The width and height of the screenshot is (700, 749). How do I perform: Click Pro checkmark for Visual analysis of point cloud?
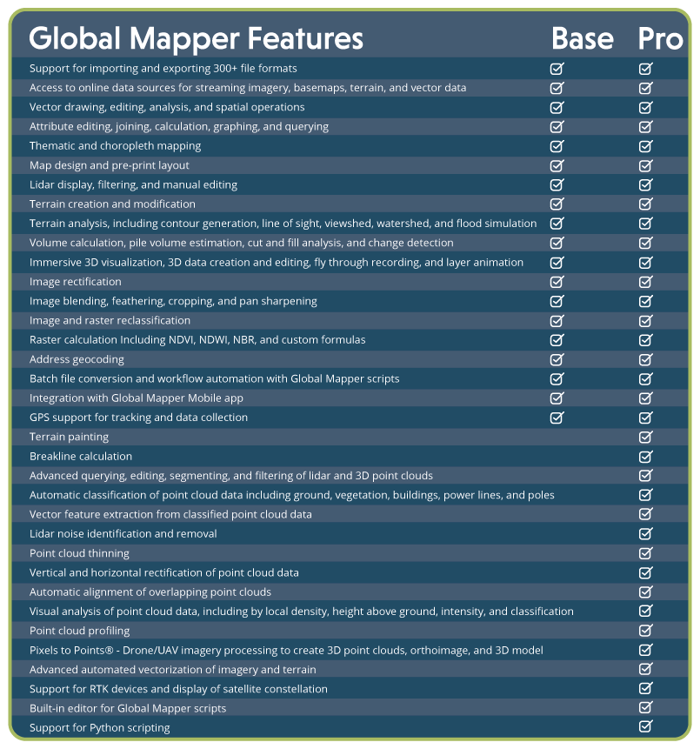(x=645, y=612)
